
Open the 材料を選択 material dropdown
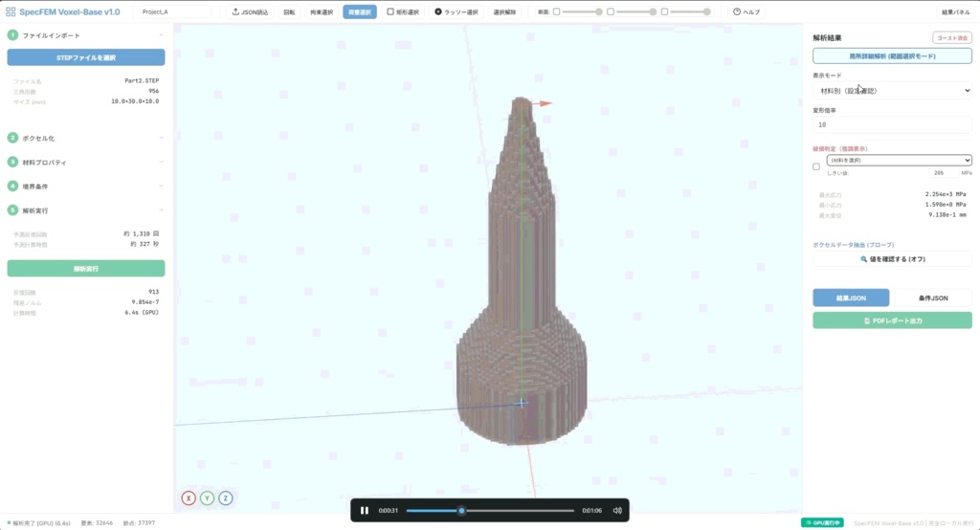click(899, 160)
